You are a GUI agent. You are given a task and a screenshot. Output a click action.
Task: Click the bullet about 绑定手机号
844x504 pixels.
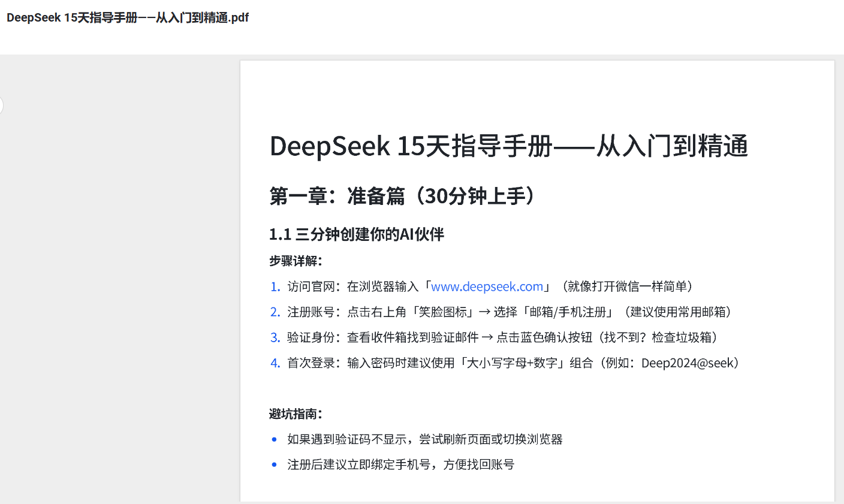[400, 464]
